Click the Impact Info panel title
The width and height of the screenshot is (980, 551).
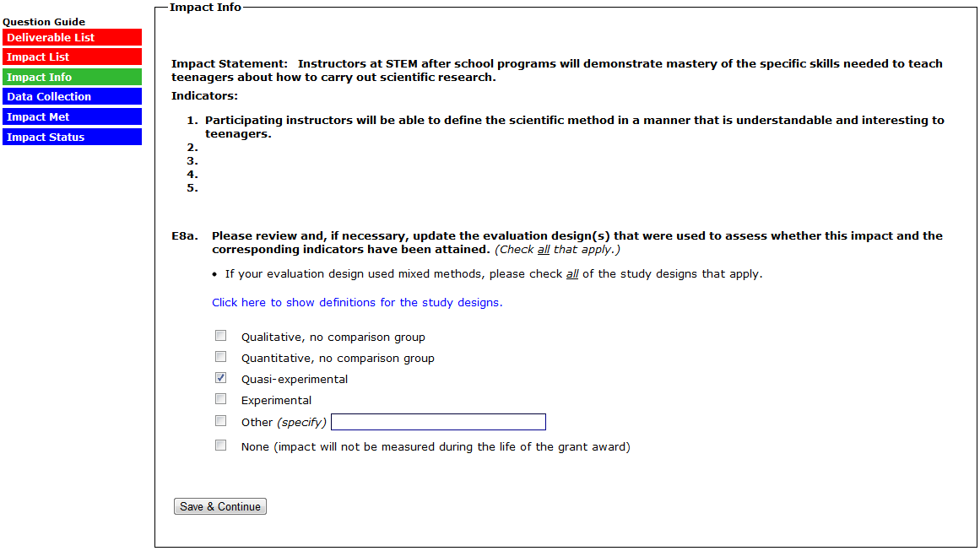coord(205,8)
